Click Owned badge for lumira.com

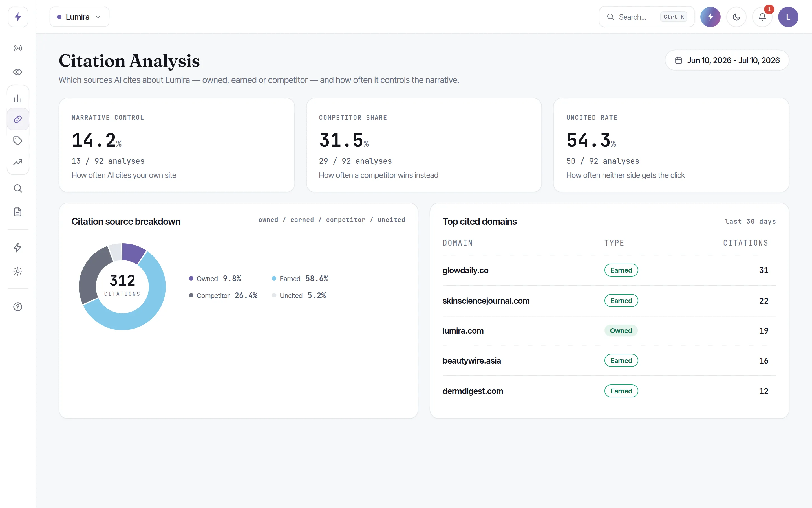[621, 330]
